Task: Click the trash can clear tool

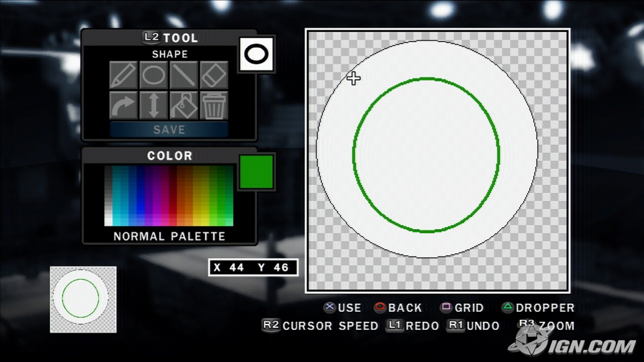Action: [x=214, y=105]
